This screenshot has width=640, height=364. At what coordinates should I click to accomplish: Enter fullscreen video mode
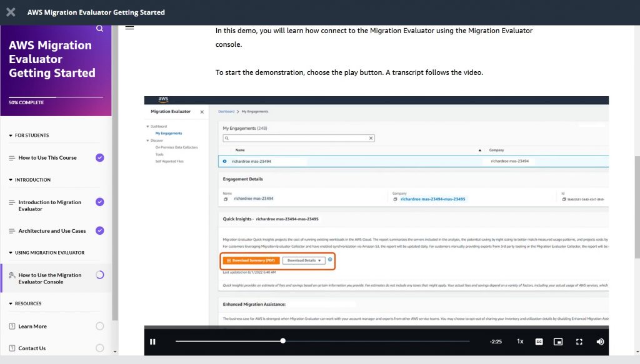click(x=579, y=342)
